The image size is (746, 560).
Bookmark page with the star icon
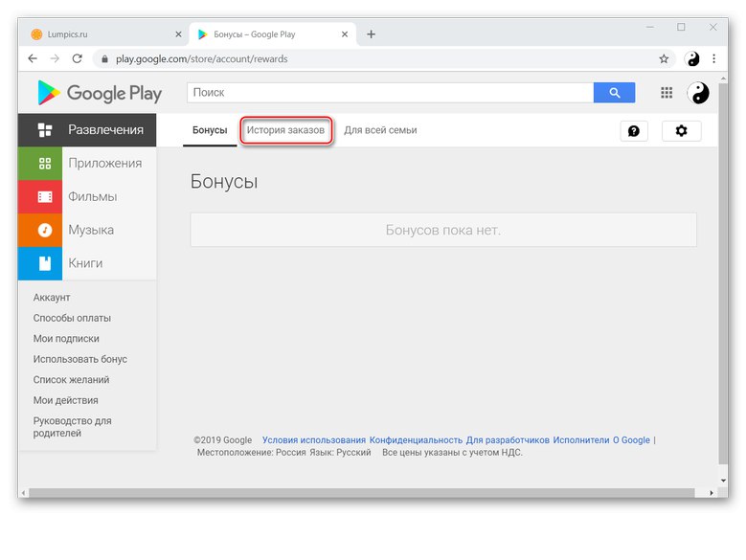(x=664, y=59)
